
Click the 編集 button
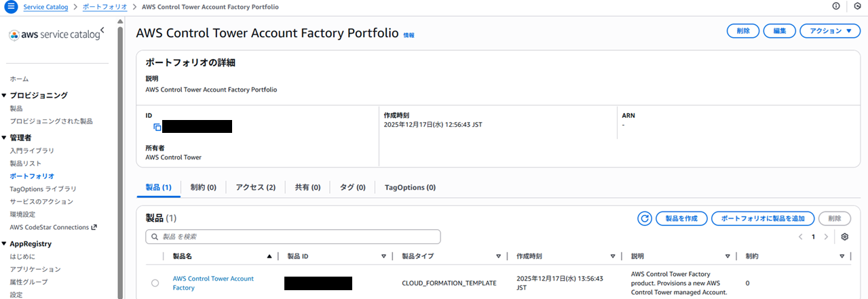click(x=779, y=31)
